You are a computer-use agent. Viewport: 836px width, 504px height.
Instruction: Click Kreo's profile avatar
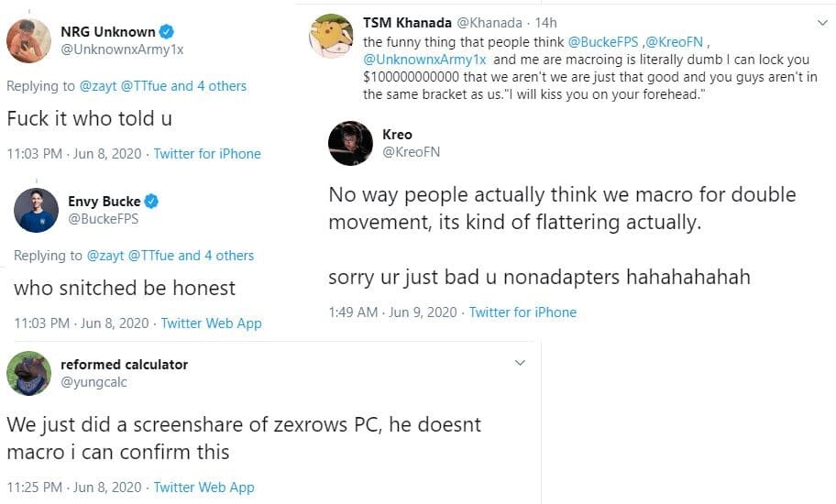(x=350, y=143)
